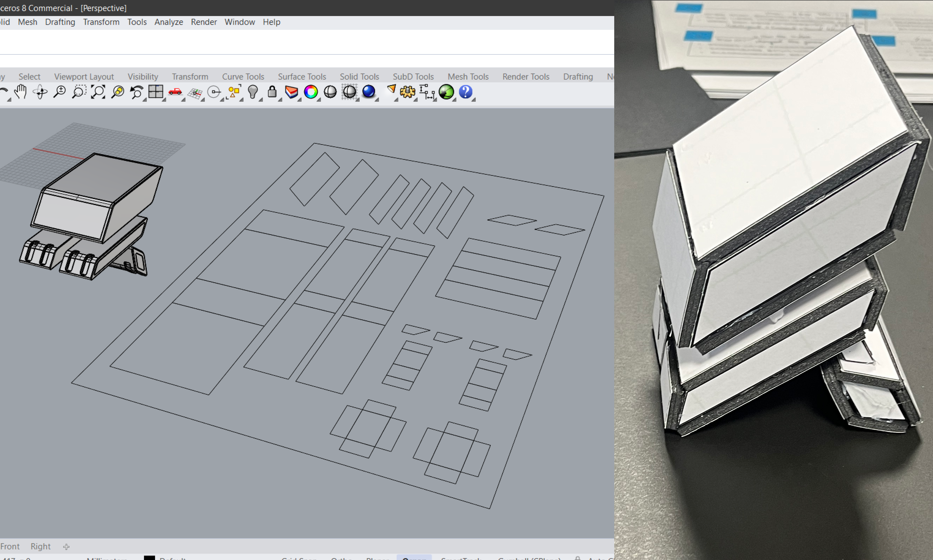Click the Undo View Change icon
Viewport: 933px width, 560px height.
[137, 92]
